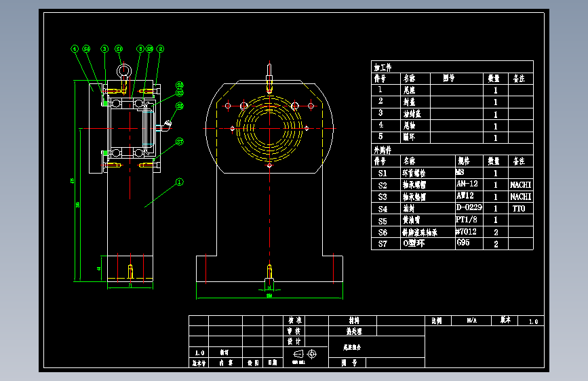Select the D-0229 oil seal specification

(x=469, y=207)
